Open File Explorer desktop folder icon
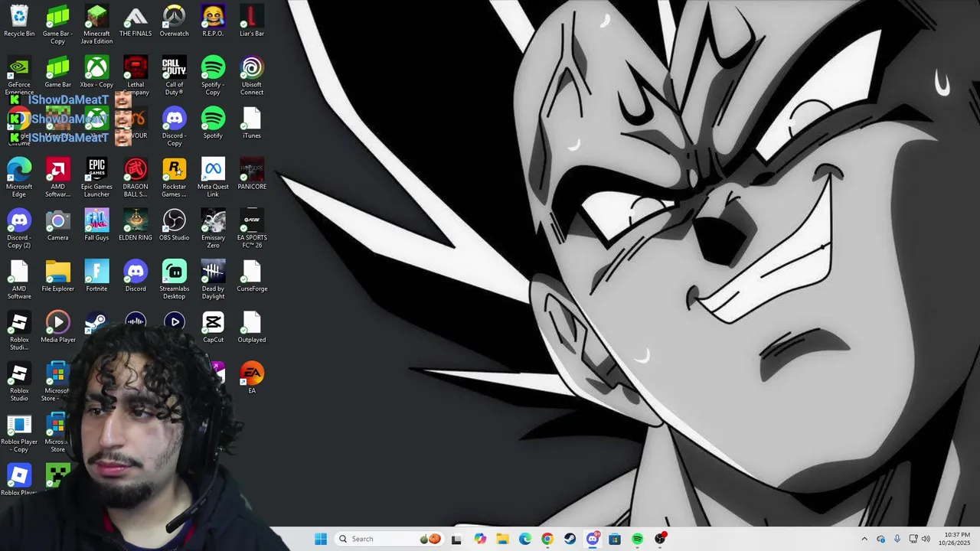This screenshot has width=980, height=551. pyautogui.click(x=57, y=276)
